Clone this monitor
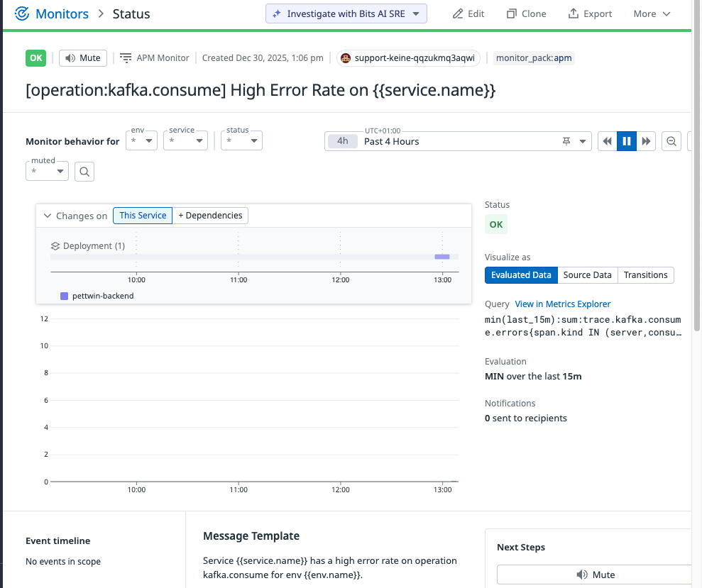Screen dimensions: 702x588 pyautogui.click(x=526, y=14)
